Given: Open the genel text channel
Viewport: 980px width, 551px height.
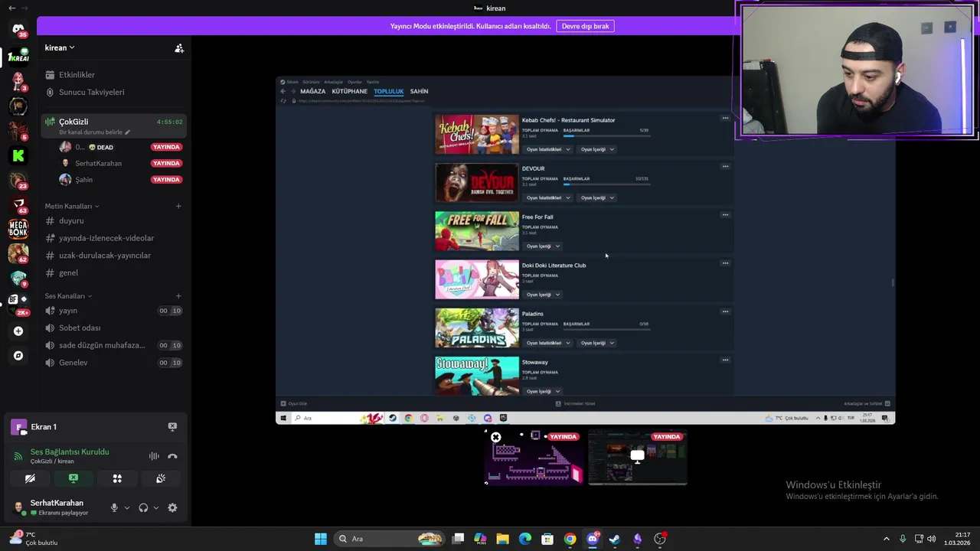Looking at the screenshot, I should pyautogui.click(x=113, y=273).
